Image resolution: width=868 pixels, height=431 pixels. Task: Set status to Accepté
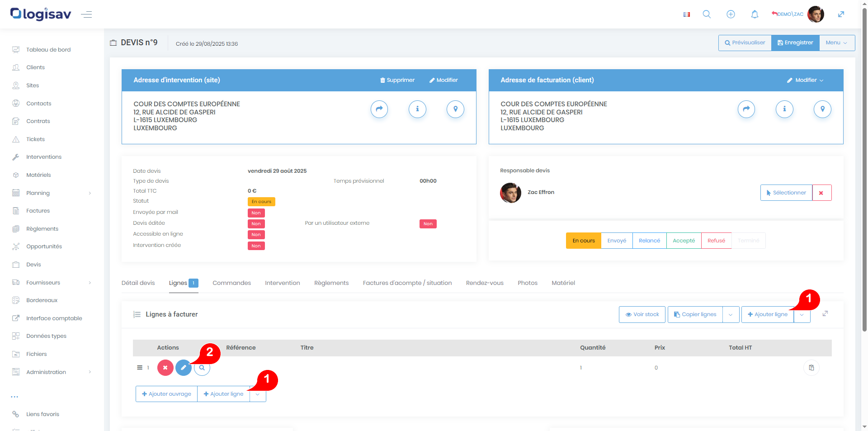(684, 241)
